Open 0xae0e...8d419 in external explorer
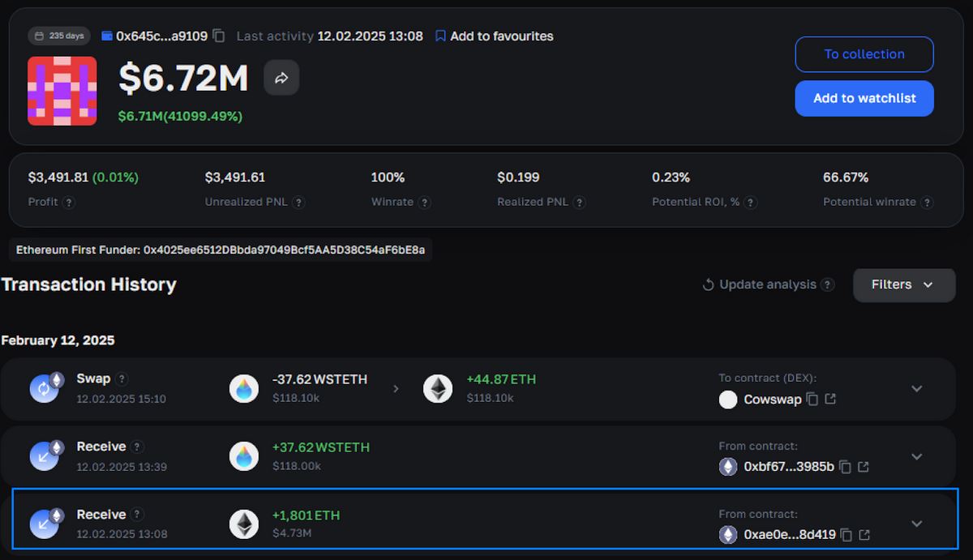 (865, 535)
